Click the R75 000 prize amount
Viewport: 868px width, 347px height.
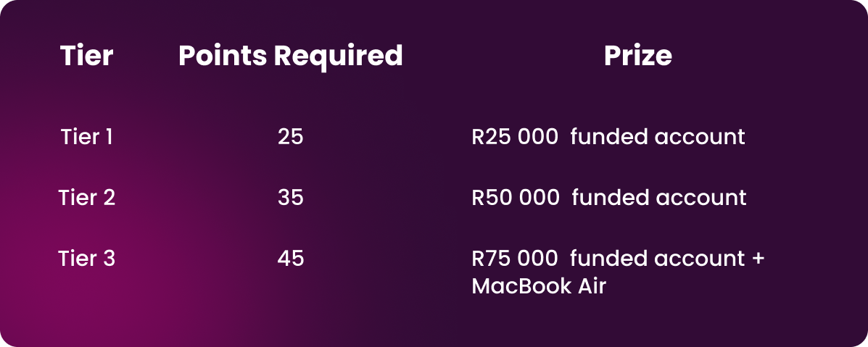[x=515, y=258]
